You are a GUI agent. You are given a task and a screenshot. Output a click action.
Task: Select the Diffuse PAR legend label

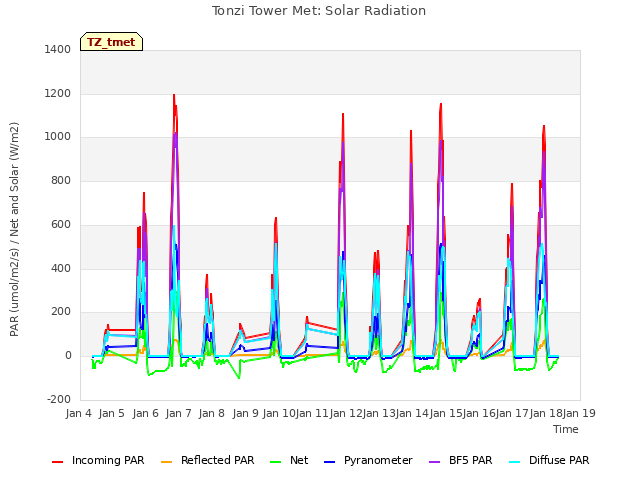click(559, 460)
